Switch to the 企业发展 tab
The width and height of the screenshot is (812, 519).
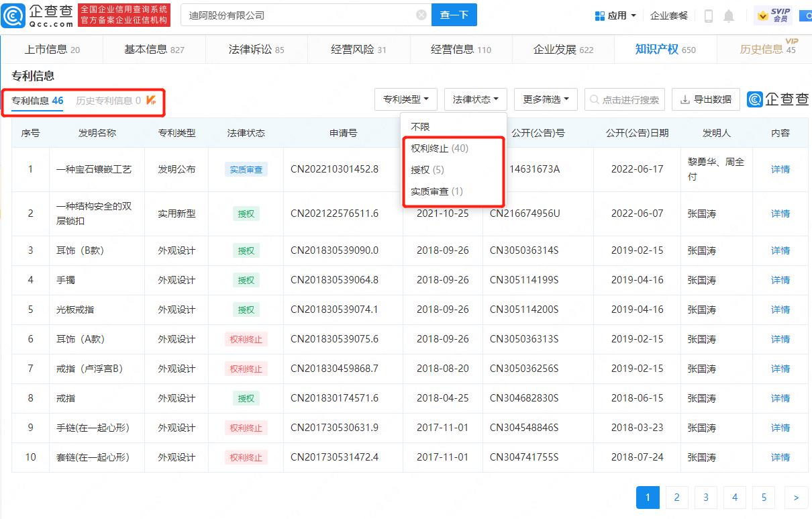(x=563, y=49)
